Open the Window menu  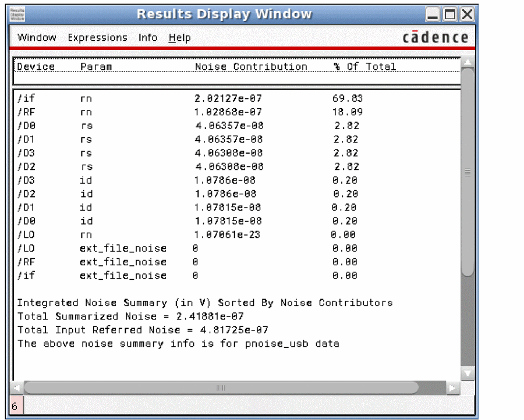coord(37,38)
